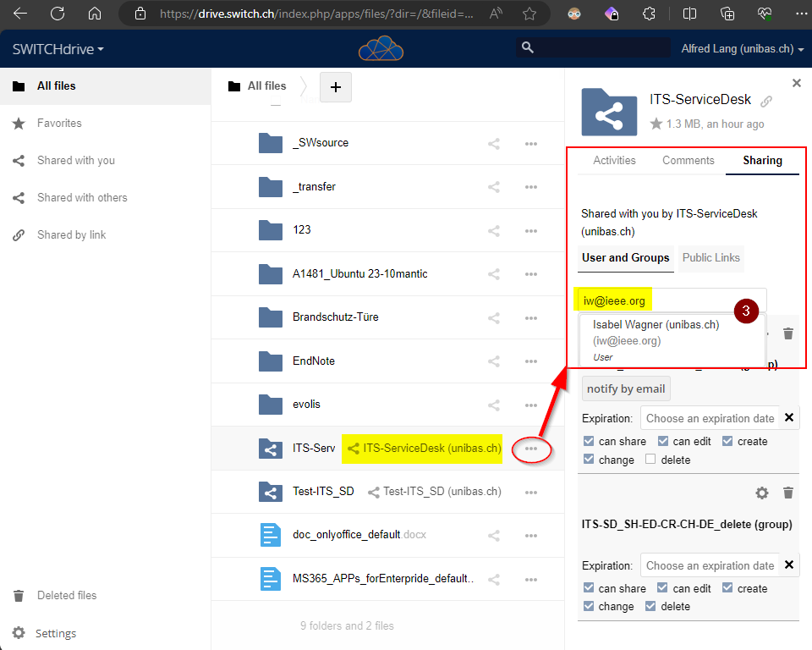This screenshot has width=812, height=650.
Task: Select All files in left sidebar
Action: (x=105, y=86)
